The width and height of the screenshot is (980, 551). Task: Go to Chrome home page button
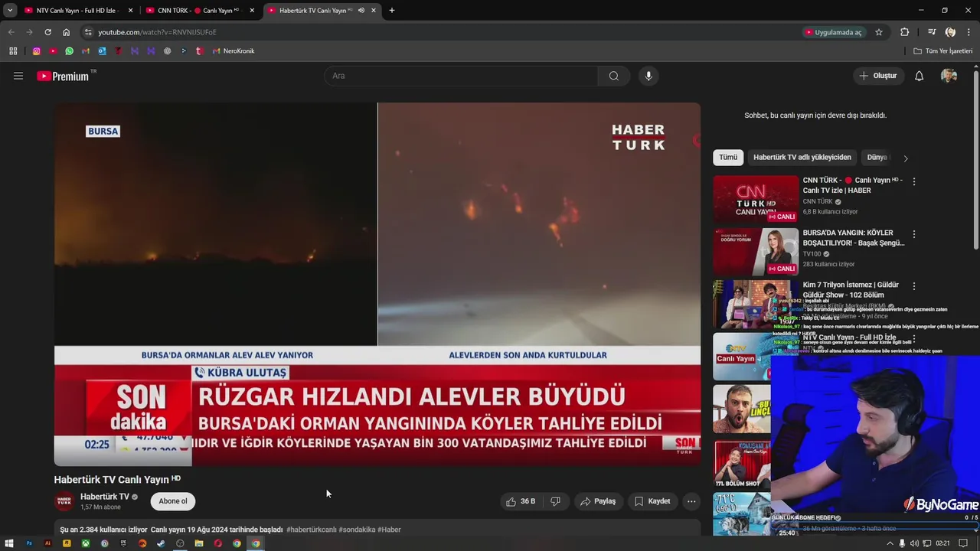click(x=66, y=32)
